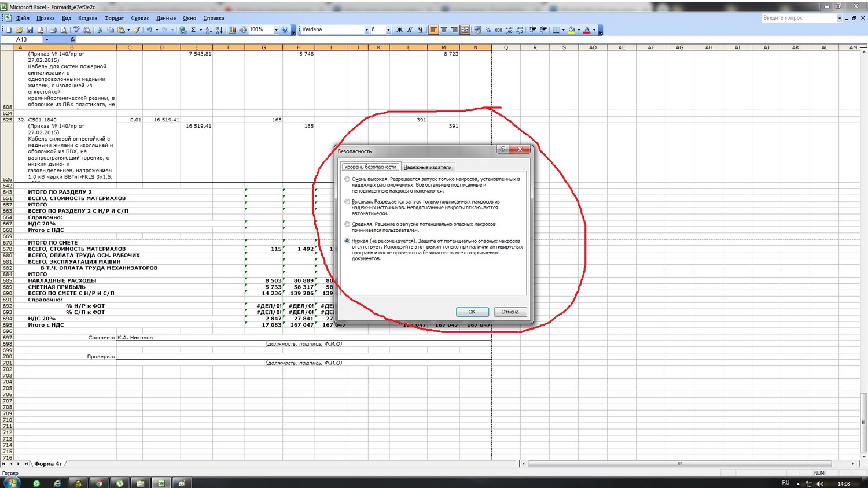Sort descending with the Z-A icon

coord(219,29)
